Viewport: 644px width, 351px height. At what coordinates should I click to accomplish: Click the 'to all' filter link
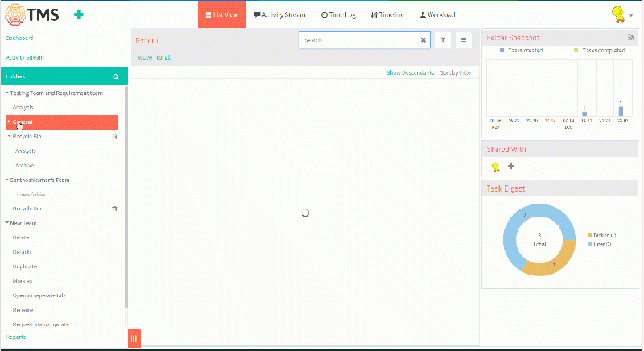[163, 57]
